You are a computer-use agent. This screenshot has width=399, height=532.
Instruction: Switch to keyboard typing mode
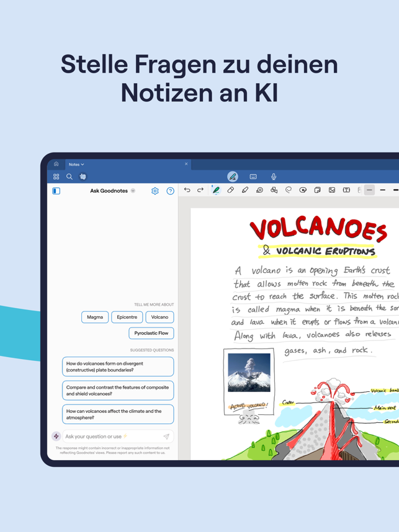[x=253, y=177]
